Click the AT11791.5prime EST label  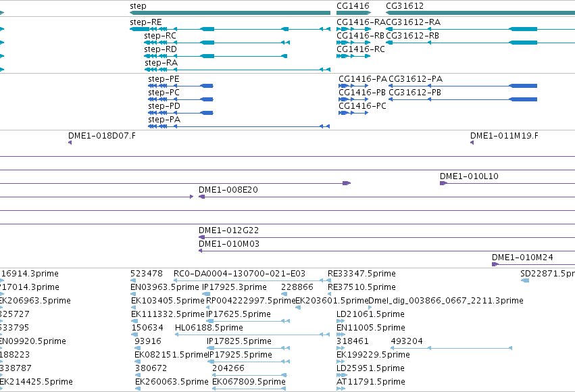(371, 382)
